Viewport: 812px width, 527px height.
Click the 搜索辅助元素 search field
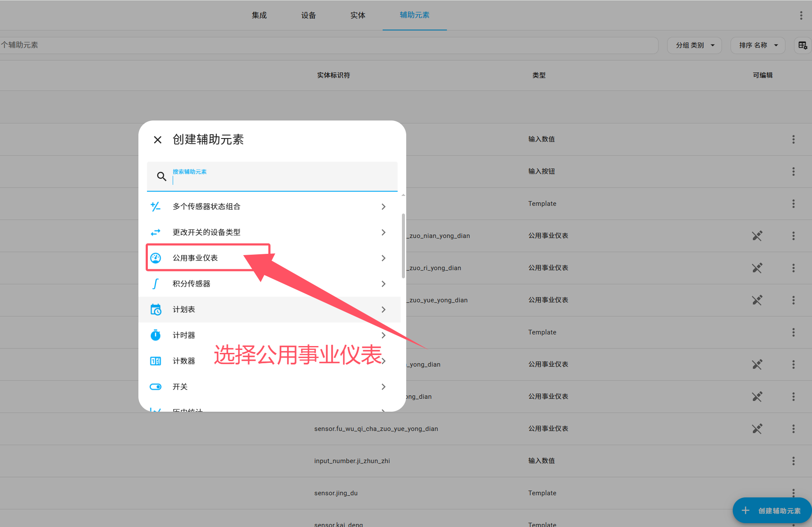coord(279,177)
